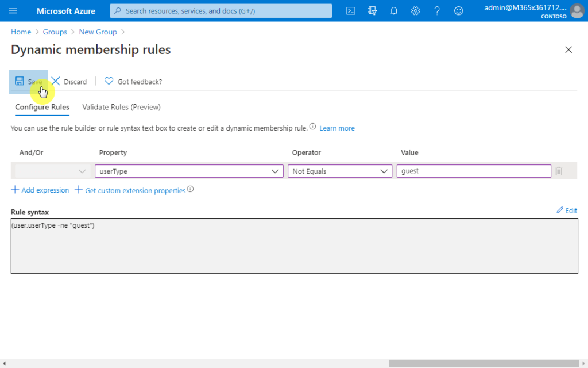Open the help question mark

click(x=437, y=11)
